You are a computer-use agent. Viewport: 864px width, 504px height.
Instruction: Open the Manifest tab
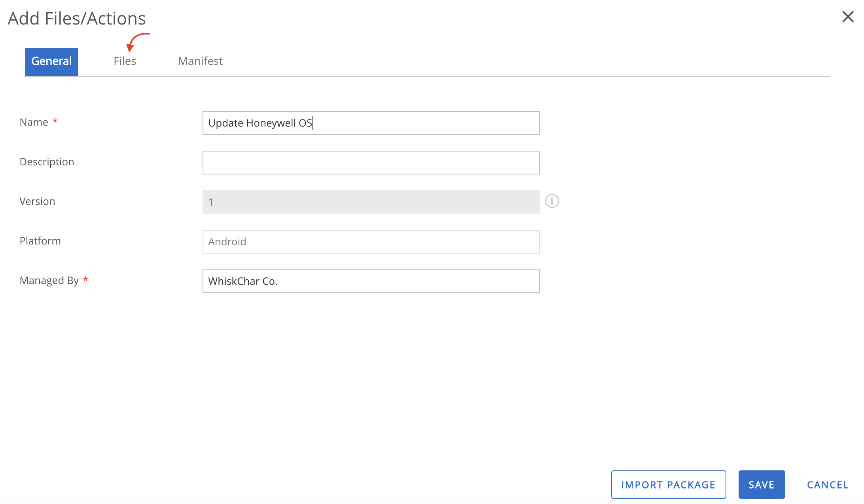point(200,61)
